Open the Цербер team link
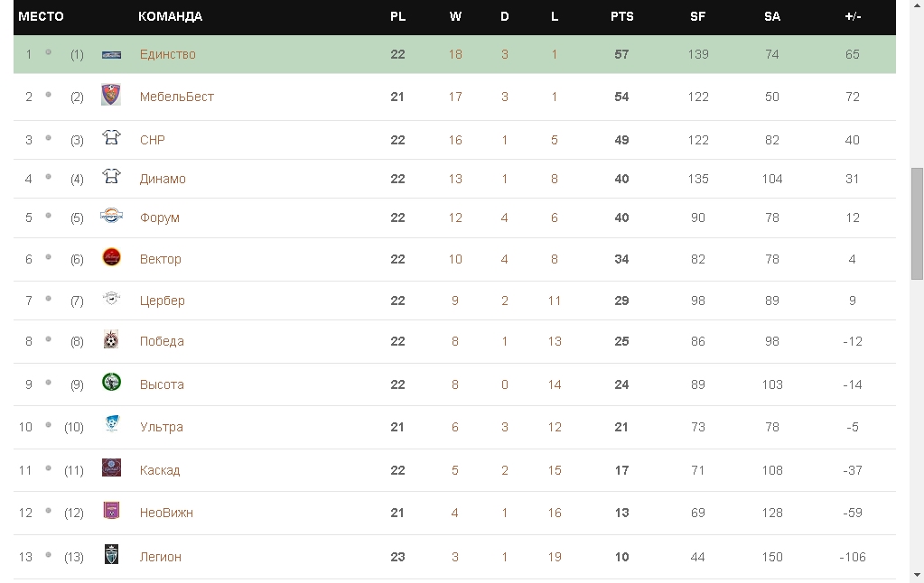Screen dimensions: 924x583 [x=162, y=301]
